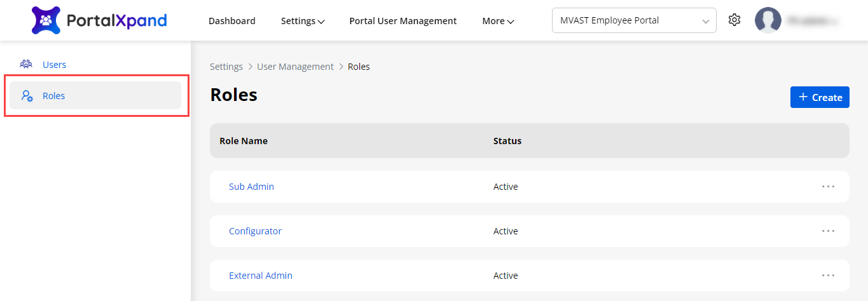868x301 pixels.
Task: Open the settings gear icon
Action: click(734, 20)
